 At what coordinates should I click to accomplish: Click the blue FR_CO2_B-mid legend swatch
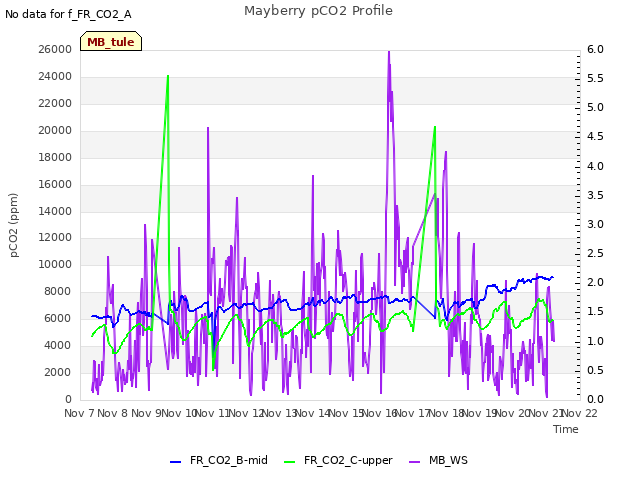[x=176, y=462]
